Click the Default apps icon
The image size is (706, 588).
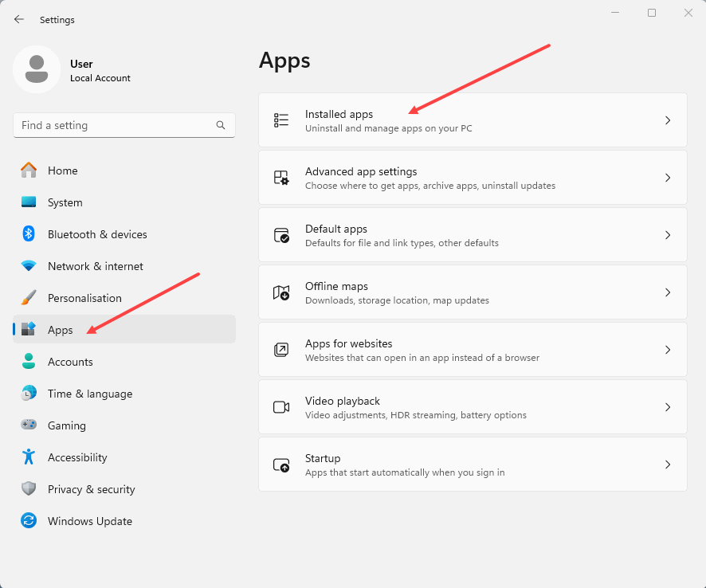pyautogui.click(x=281, y=235)
